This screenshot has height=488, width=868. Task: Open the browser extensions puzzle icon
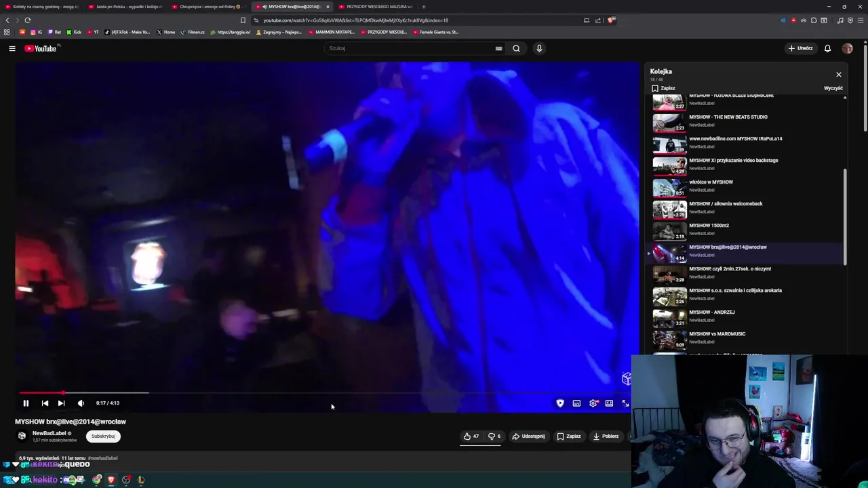coord(814,20)
